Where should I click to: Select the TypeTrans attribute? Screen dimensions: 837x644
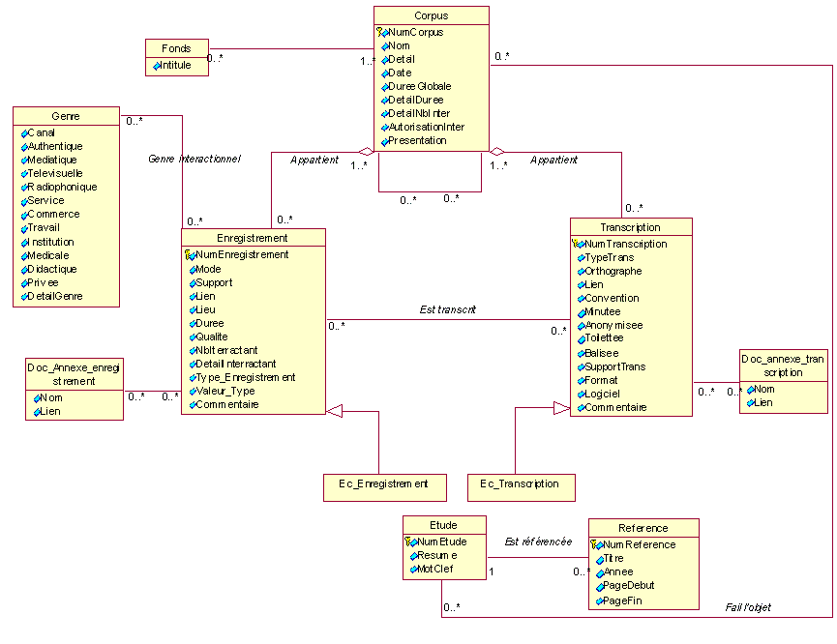point(606,258)
